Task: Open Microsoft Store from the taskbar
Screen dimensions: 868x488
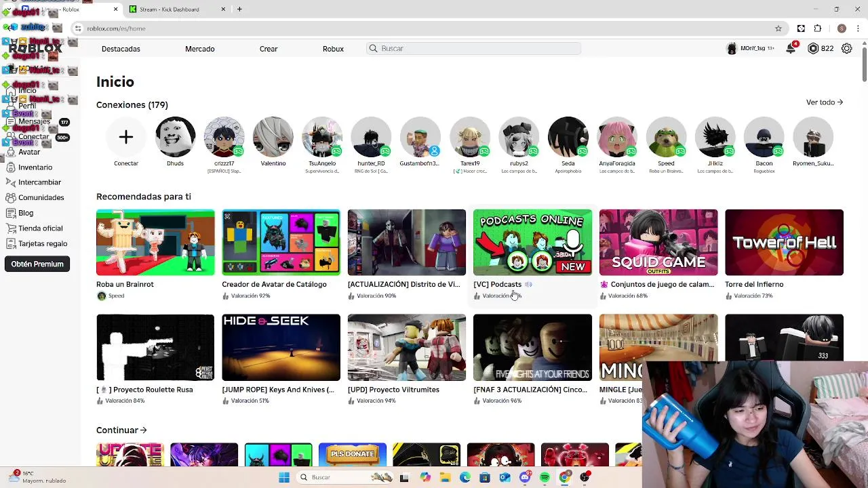Action: tap(485, 477)
